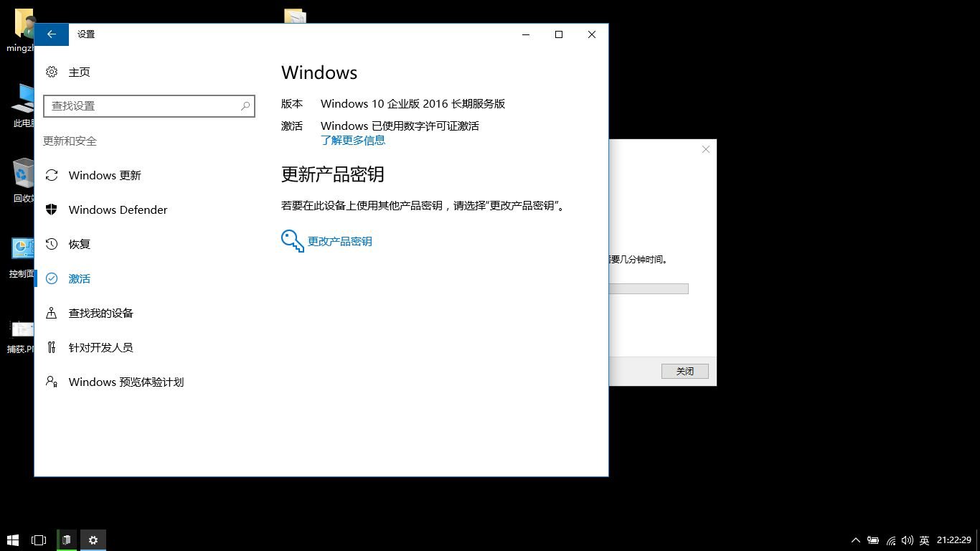Click the volume speaker tray icon
Image resolution: width=980 pixels, height=551 pixels.
907,540
